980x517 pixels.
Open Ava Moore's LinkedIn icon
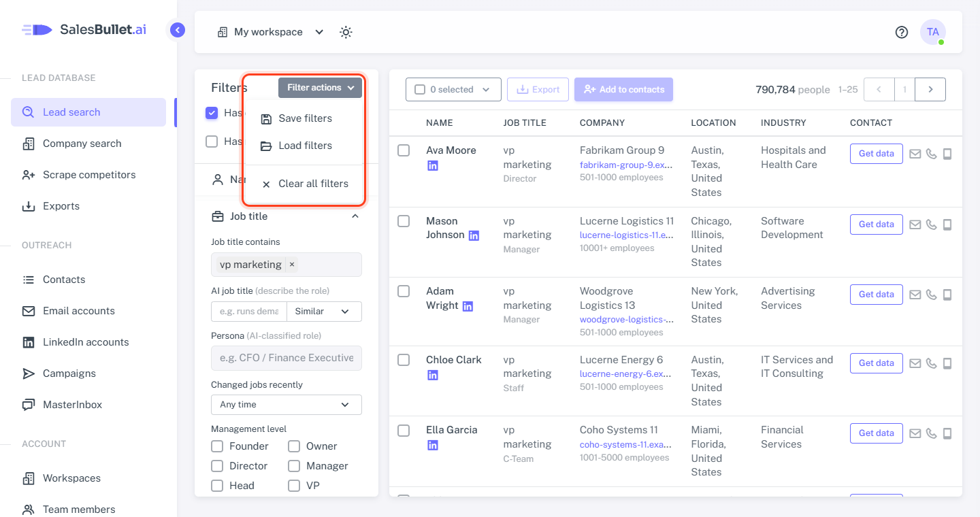pos(433,165)
